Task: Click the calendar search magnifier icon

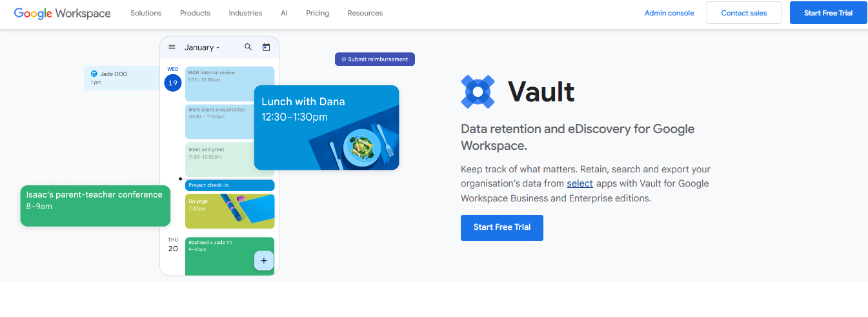Action: point(248,47)
